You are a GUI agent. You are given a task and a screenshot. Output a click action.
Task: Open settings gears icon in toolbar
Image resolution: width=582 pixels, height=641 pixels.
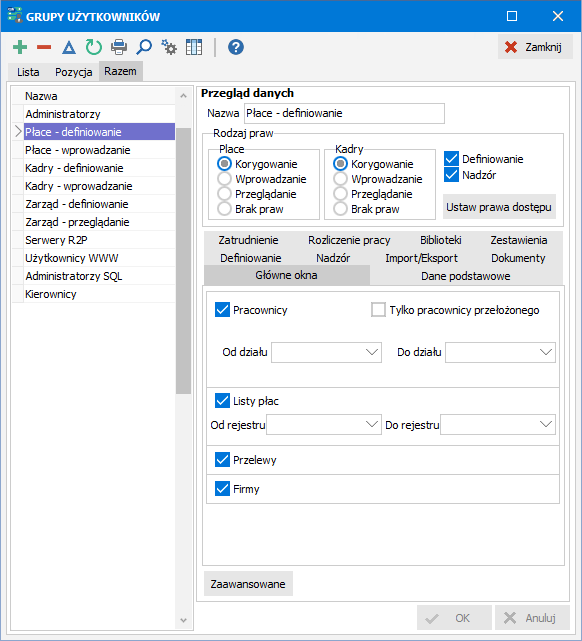169,47
